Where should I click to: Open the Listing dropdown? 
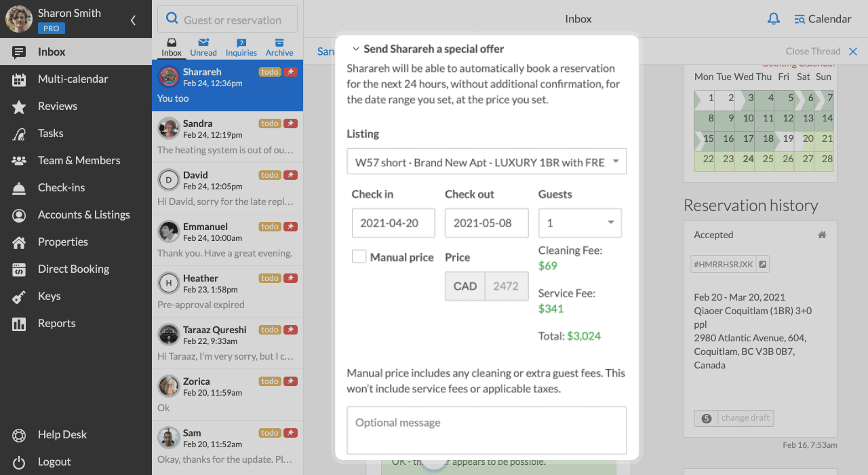tap(486, 161)
